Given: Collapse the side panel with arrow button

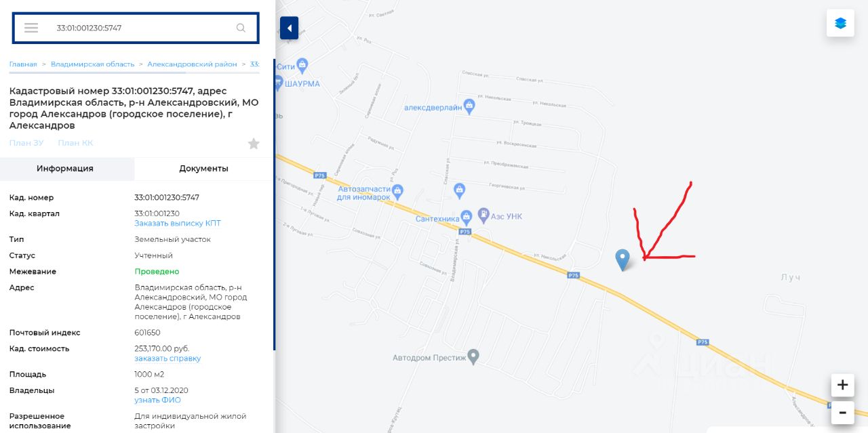Looking at the screenshot, I should 290,28.
